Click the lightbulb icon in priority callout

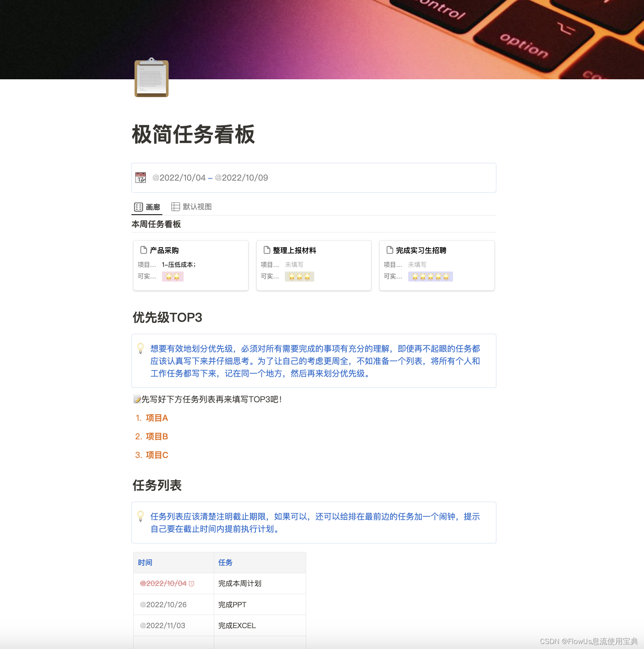click(141, 348)
